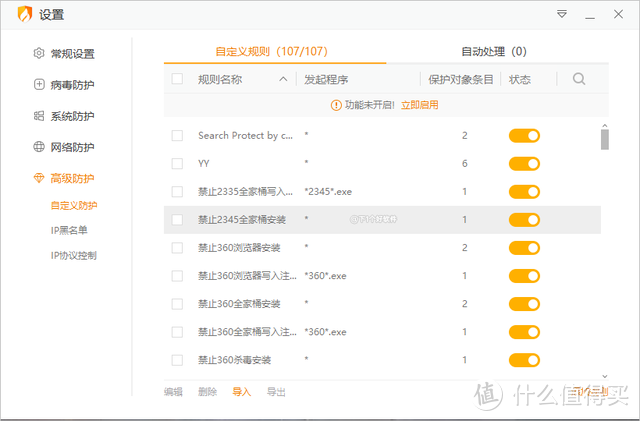Screen dimensions: 640x421
Task: Open rule search with magnifier icon
Action: pos(579,79)
